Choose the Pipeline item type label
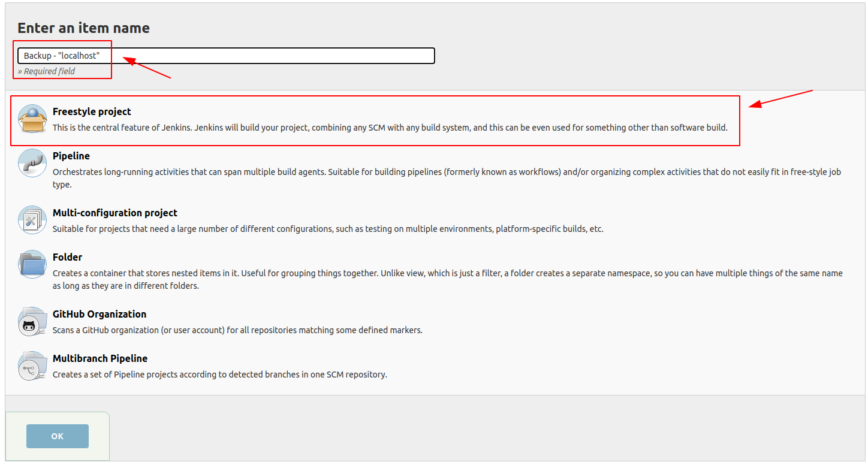The image size is (868, 465). click(x=71, y=156)
